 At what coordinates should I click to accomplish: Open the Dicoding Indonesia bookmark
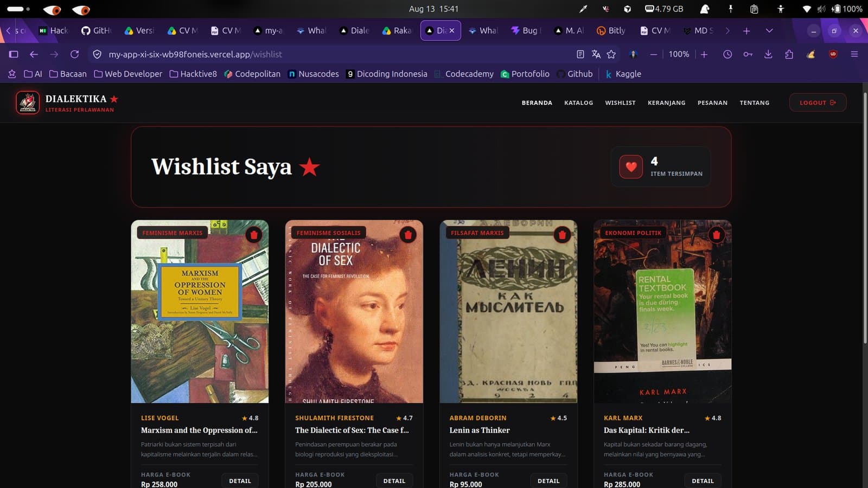click(x=387, y=74)
